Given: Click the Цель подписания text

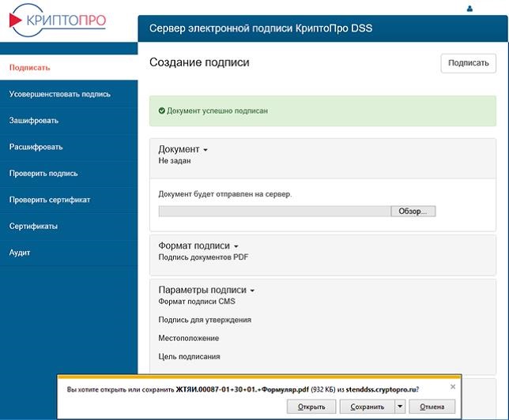Looking at the screenshot, I should coord(189,357).
